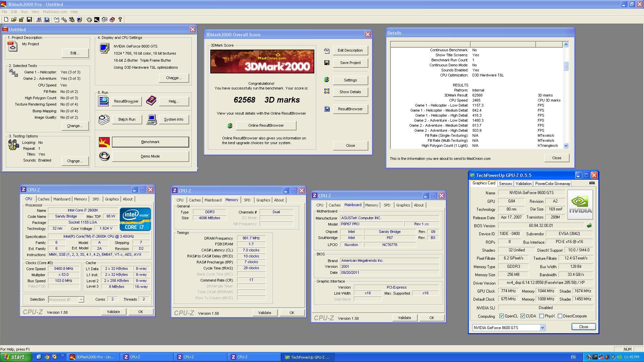
Task: Click the Edit Description icon in score dialog
Action: (327, 51)
